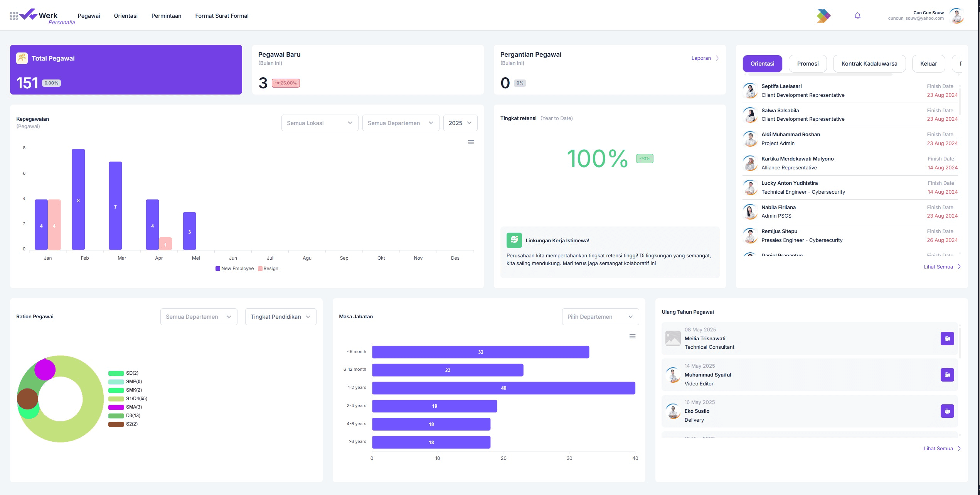Click Nabila Firliana's avatar
The width and height of the screenshot is (980, 495).
pos(750,212)
